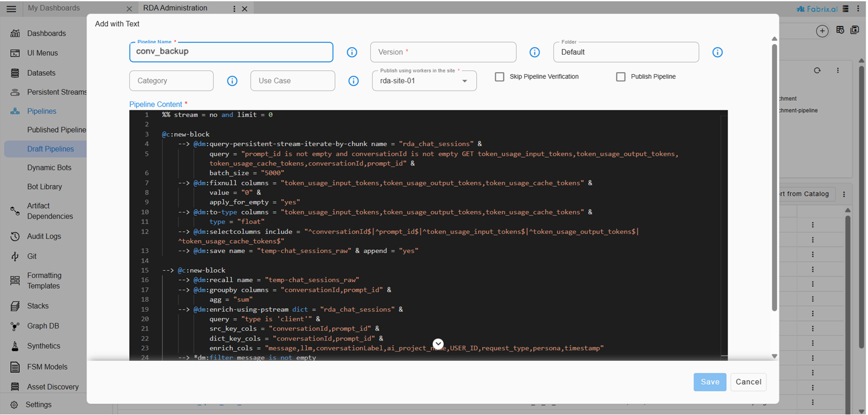Click the agg = "sum" code line

tap(231, 299)
